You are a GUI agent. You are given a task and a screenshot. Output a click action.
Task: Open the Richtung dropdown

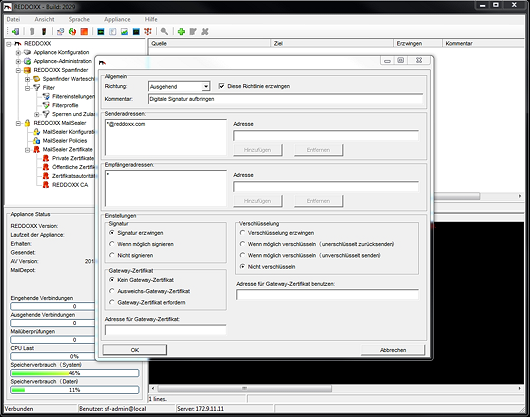pyautogui.click(x=206, y=87)
